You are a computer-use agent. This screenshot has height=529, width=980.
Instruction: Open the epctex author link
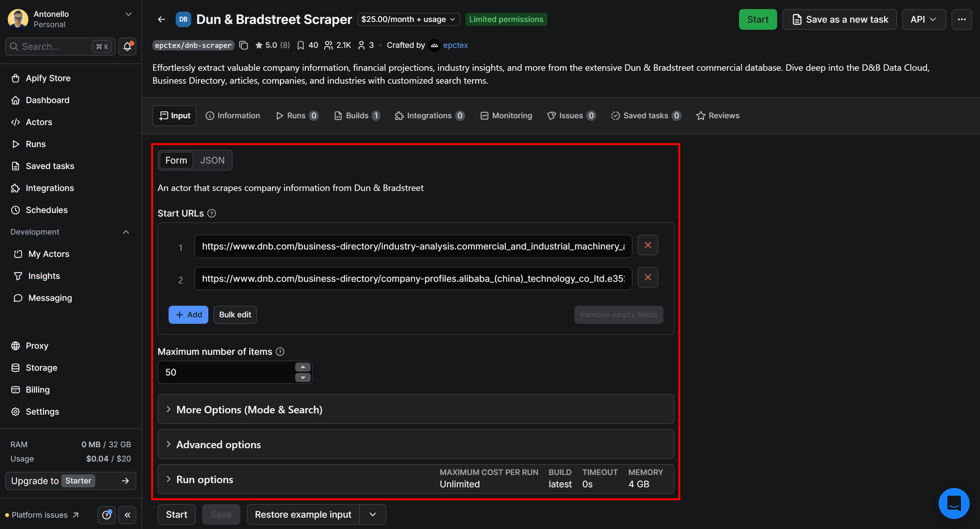pos(455,45)
